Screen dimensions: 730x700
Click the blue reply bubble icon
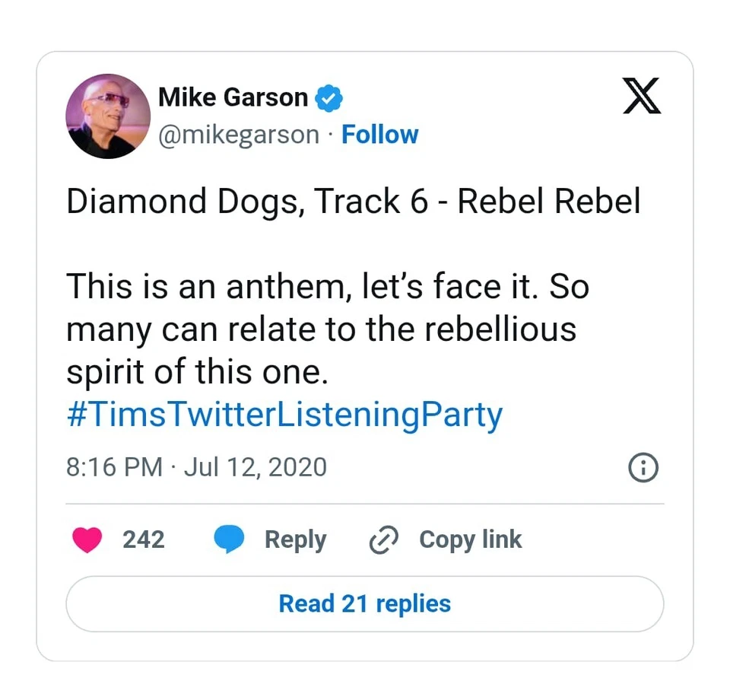click(229, 539)
